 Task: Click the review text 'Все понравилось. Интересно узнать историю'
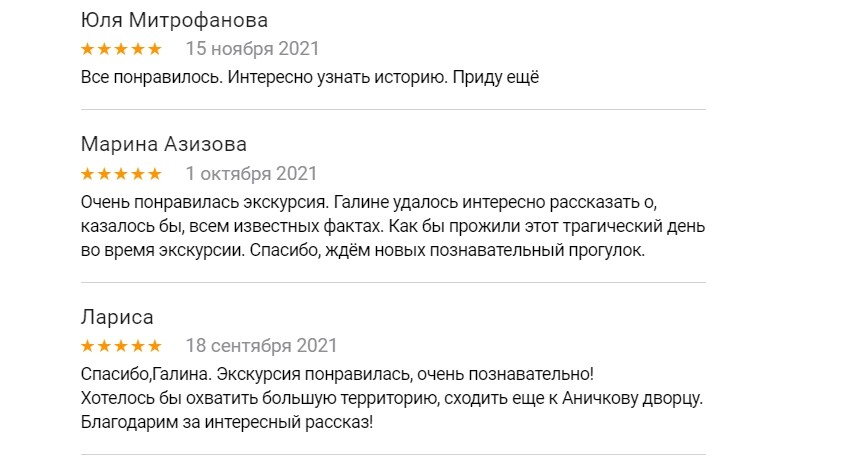(309, 77)
